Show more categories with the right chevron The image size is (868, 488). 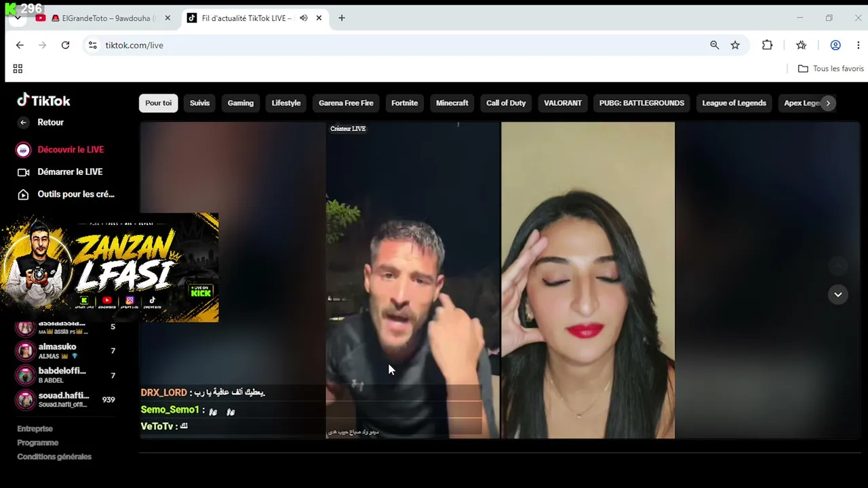[x=828, y=103]
